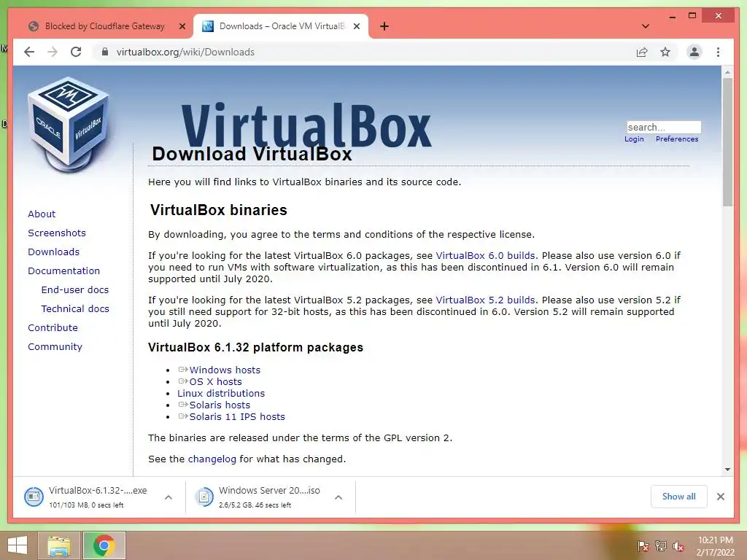Screen dimensions: 747x560
Task: Click the Windows Server 20....iso download name
Action: (x=269, y=491)
